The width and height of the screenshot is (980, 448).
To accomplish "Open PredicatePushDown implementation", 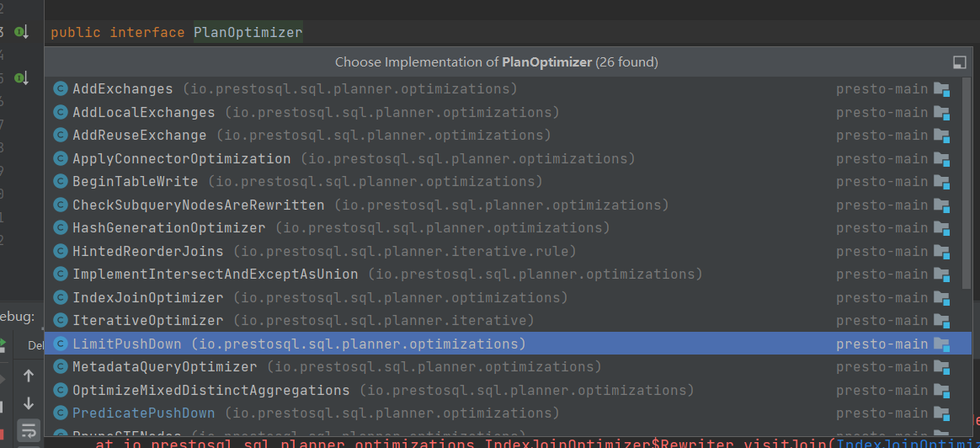I will coord(143,413).
